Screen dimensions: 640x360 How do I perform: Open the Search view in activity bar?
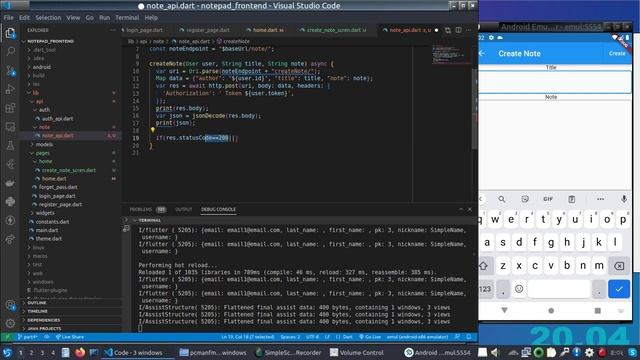pos(10,51)
